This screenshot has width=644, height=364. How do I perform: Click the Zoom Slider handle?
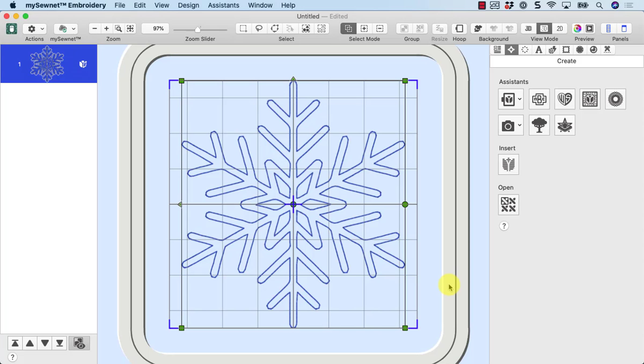click(x=198, y=29)
